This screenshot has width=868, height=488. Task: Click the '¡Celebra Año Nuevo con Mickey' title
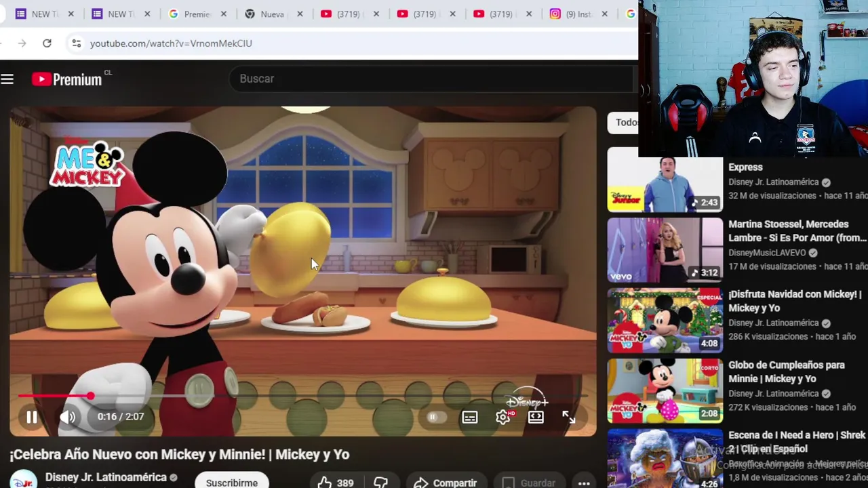pos(180,455)
